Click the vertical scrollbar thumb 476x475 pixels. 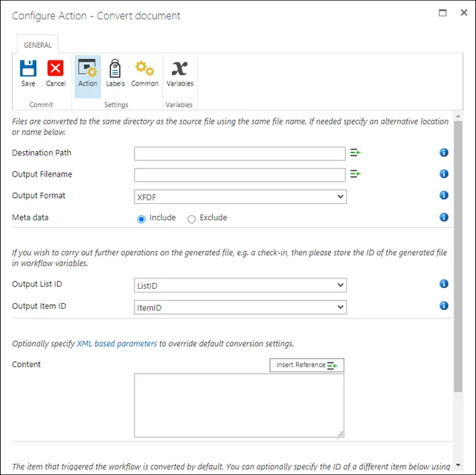click(x=458, y=257)
